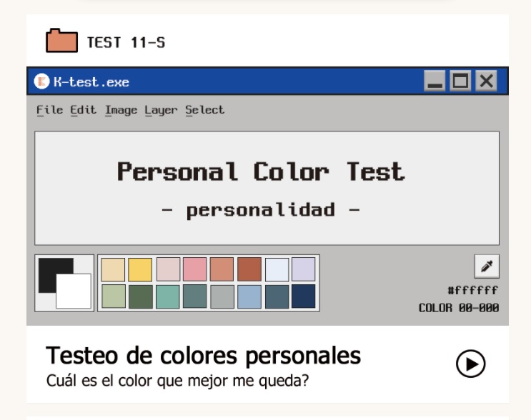
Task: Select the white background color square
Action: pyautogui.click(x=74, y=291)
